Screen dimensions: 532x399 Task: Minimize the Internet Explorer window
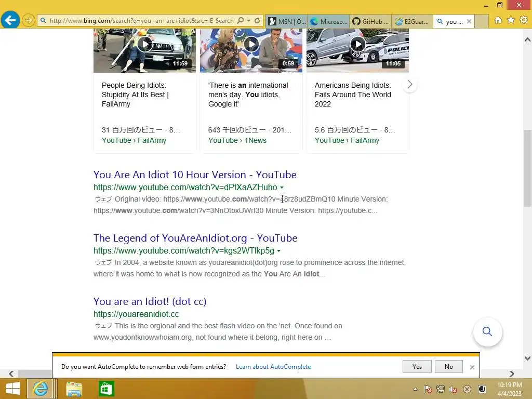coord(486,5)
